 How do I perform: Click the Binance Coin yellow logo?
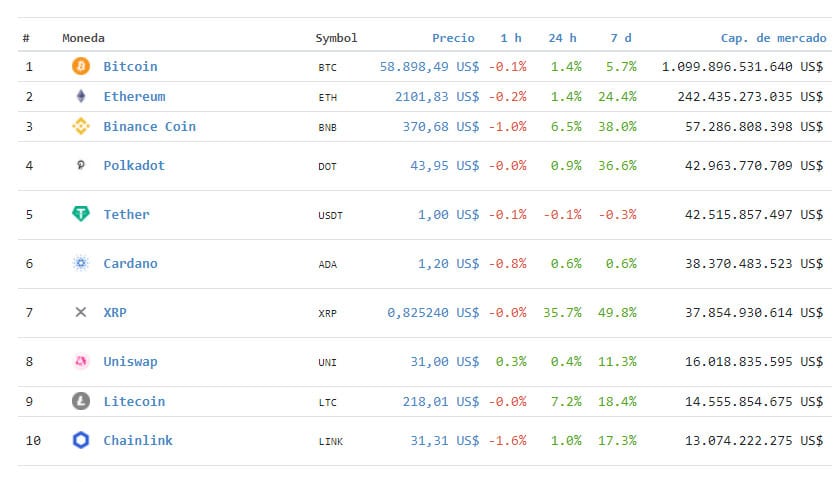81,126
